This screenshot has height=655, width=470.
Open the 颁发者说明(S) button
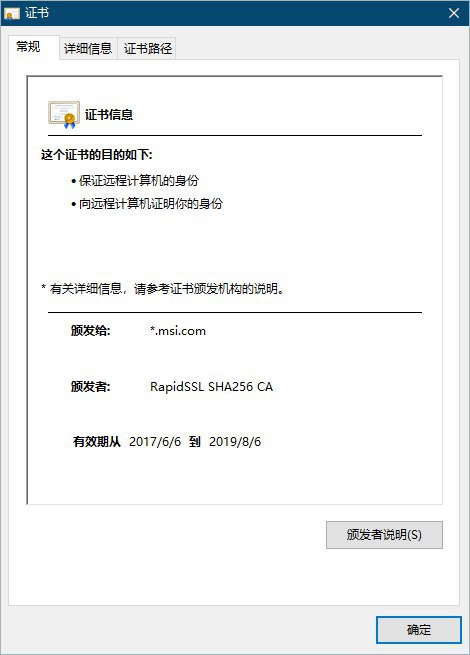[x=384, y=535]
